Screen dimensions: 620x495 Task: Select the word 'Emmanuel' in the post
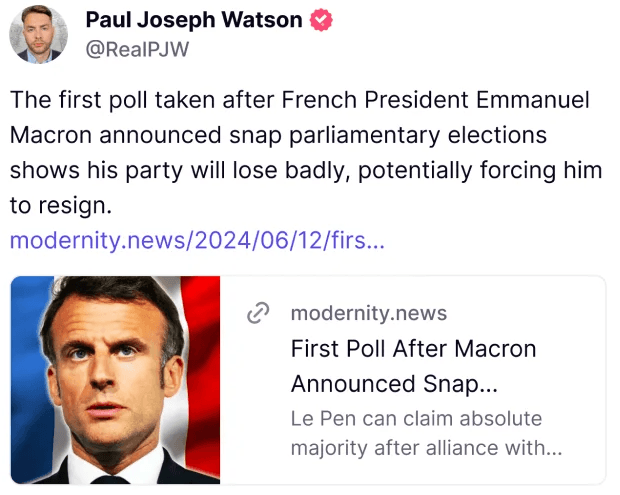click(x=533, y=100)
